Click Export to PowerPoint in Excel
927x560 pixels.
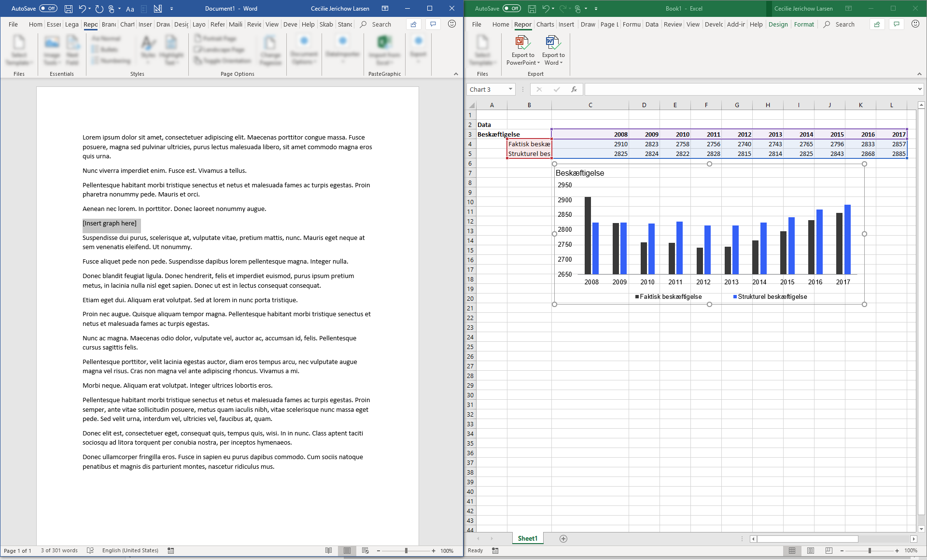(x=523, y=50)
